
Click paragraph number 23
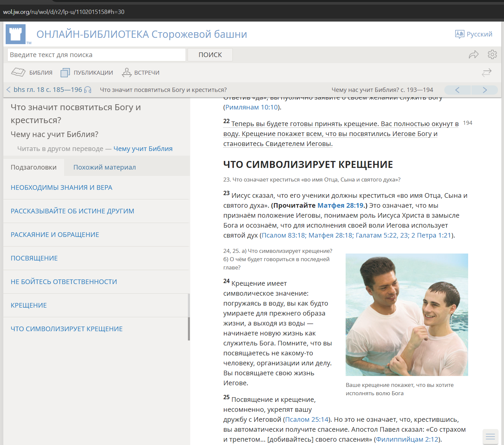pos(226,193)
